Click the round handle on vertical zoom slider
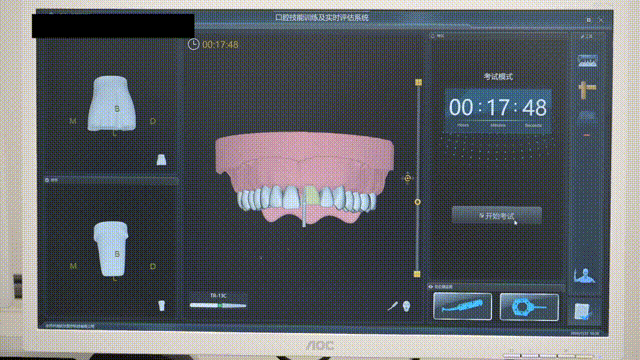 [417, 202]
